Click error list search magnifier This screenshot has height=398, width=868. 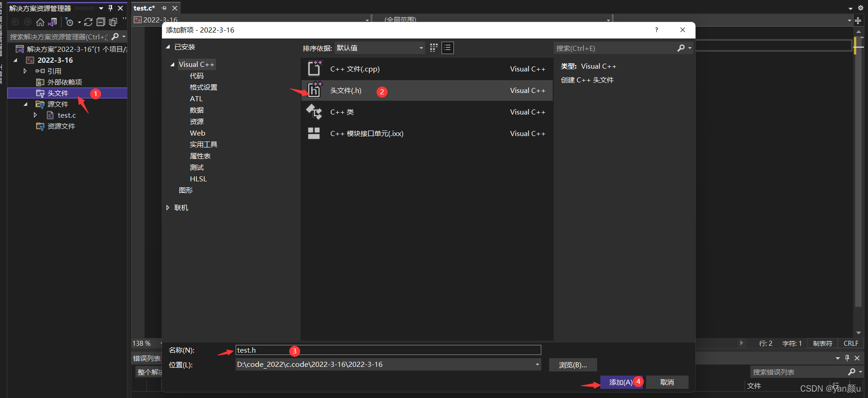click(852, 372)
